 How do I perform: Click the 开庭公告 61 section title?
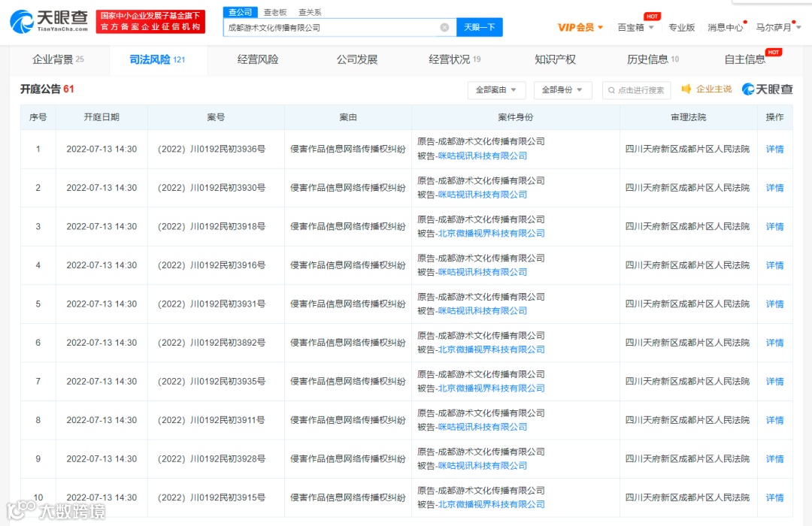pos(47,89)
